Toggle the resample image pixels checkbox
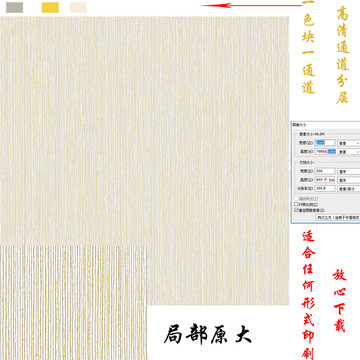This screenshot has width=360, height=360. [296, 210]
